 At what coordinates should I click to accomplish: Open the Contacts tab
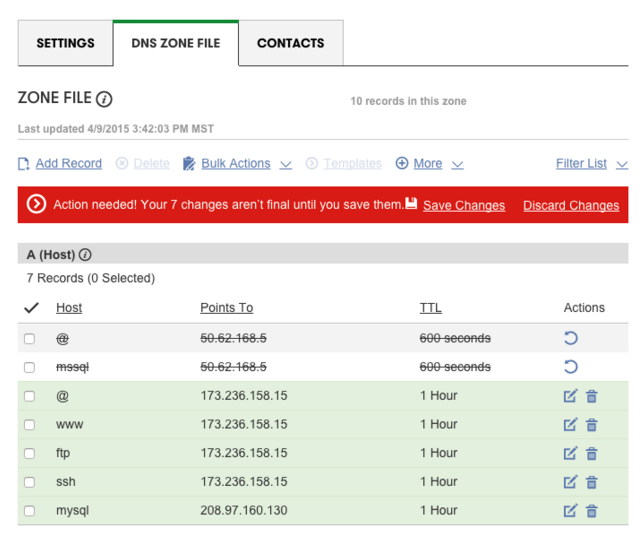coord(290,44)
